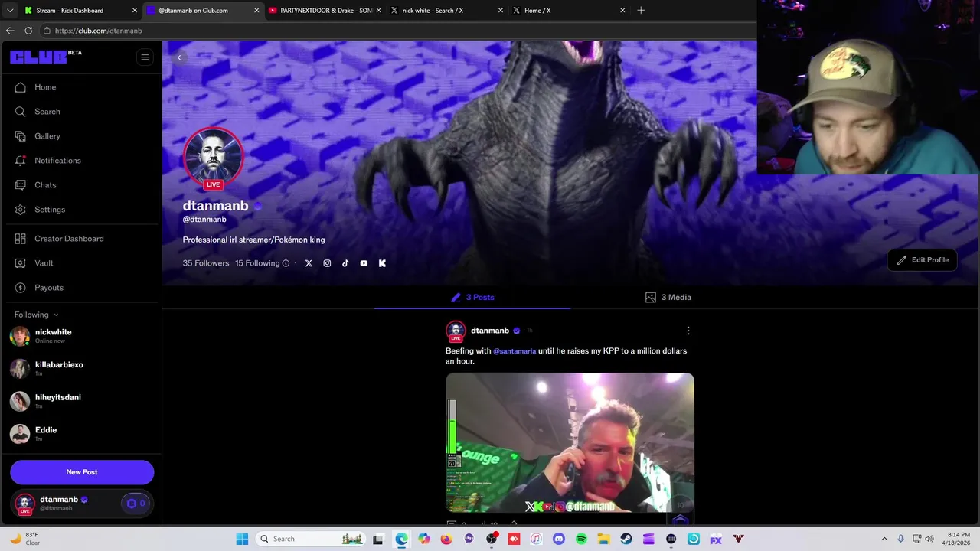Open Discord from the taskbar
This screenshot has height=551, width=980.
pyautogui.click(x=559, y=539)
